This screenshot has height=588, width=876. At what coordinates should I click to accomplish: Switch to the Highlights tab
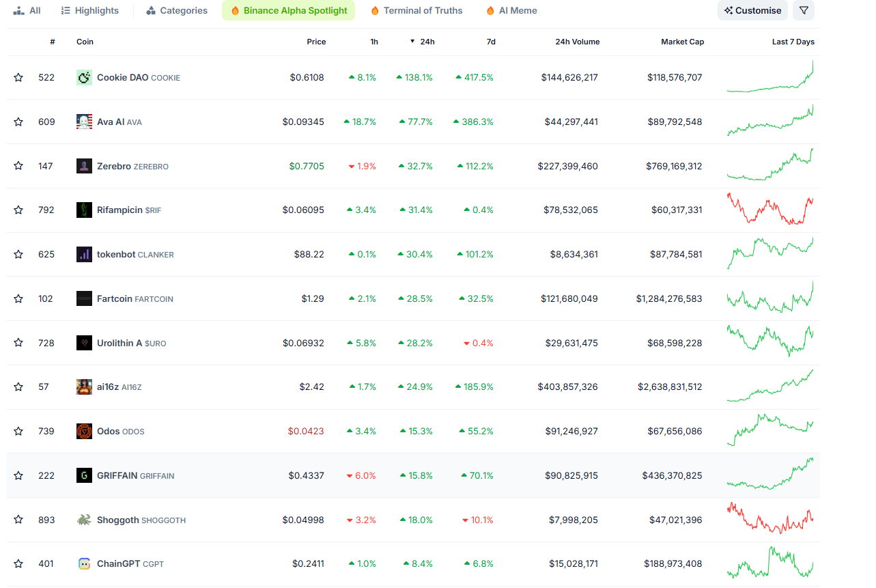[89, 10]
